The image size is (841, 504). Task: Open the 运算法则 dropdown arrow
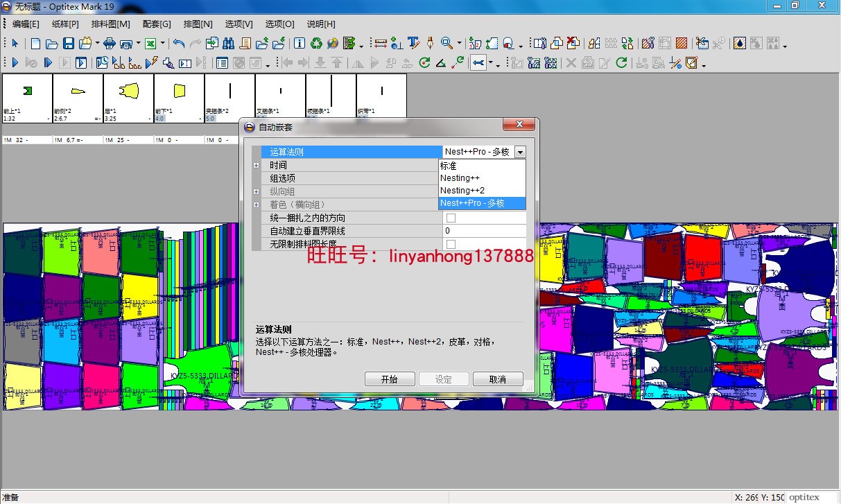click(x=519, y=152)
